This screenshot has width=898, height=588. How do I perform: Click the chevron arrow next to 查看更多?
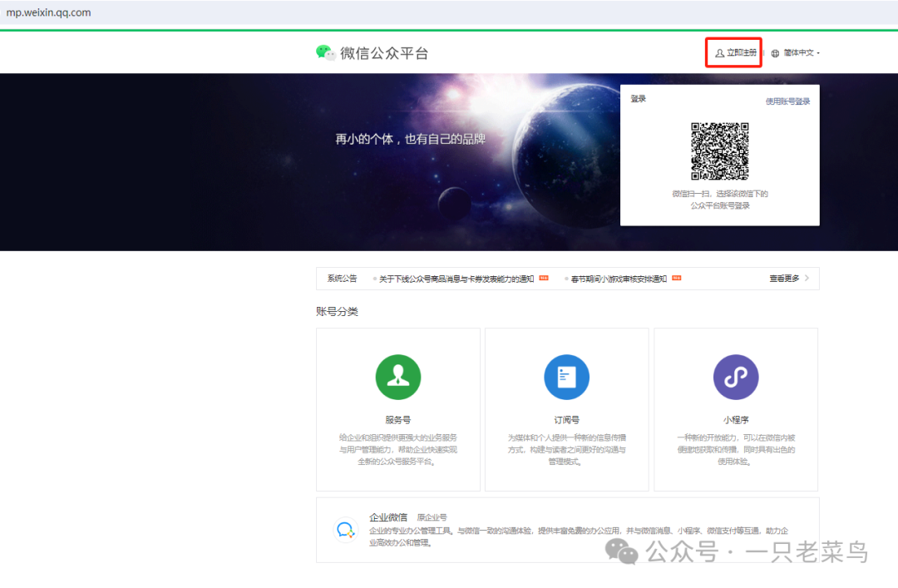tap(807, 278)
